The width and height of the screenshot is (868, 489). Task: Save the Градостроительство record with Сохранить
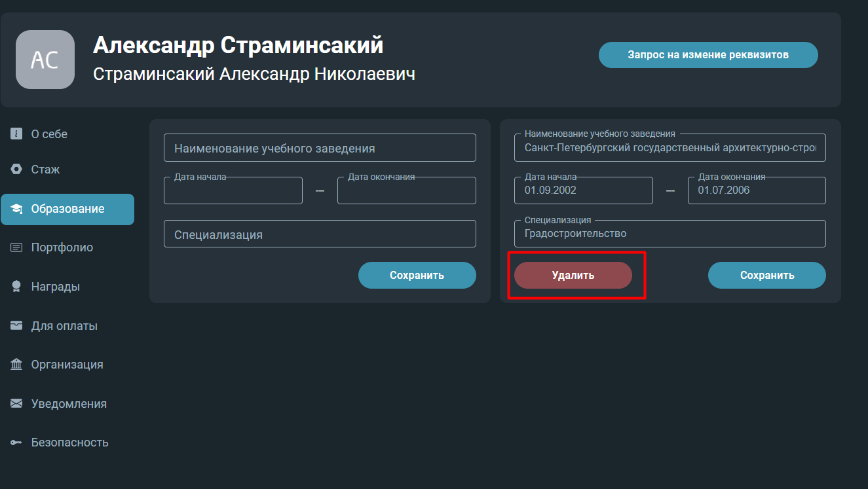[767, 276]
